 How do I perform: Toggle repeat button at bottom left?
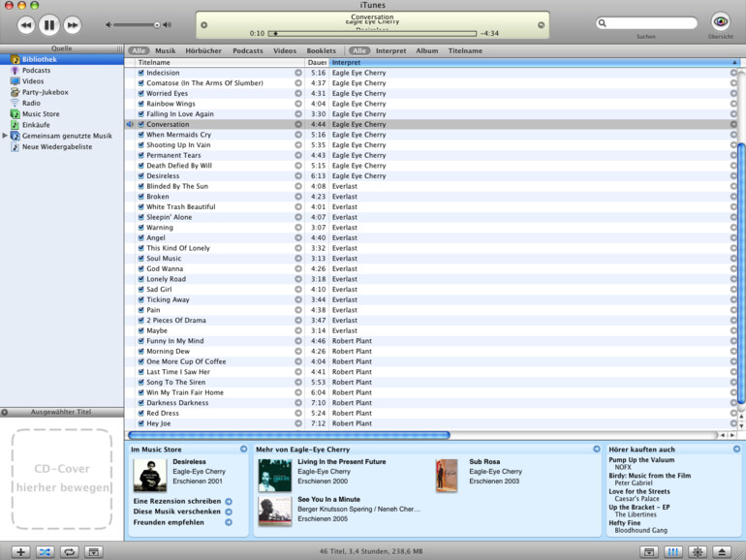click(69, 552)
